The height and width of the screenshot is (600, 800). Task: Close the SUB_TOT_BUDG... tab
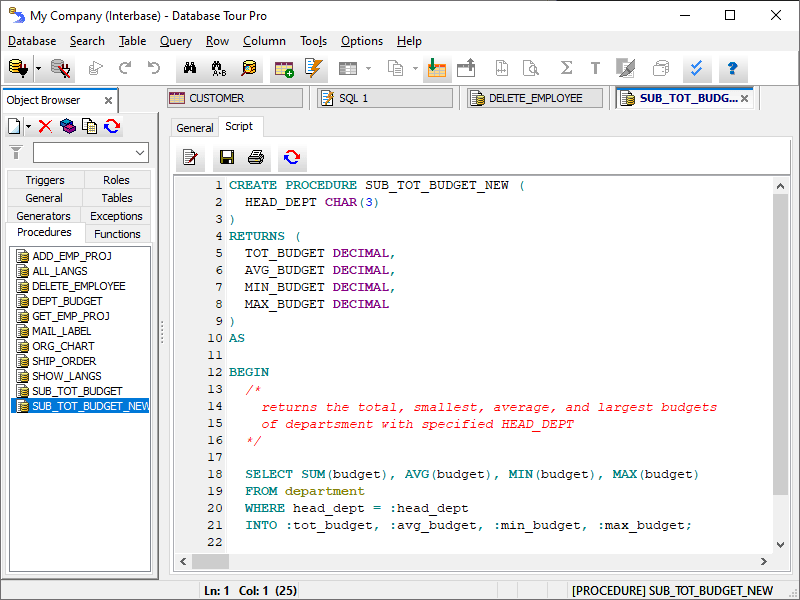pyautogui.click(x=745, y=98)
